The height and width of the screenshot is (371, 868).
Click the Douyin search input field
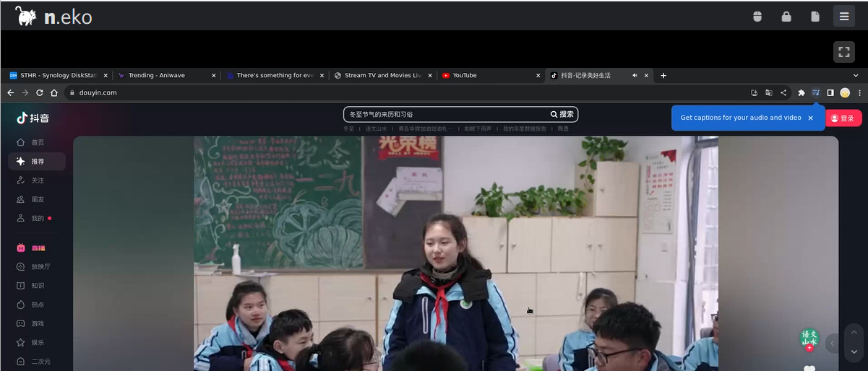(444, 114)
